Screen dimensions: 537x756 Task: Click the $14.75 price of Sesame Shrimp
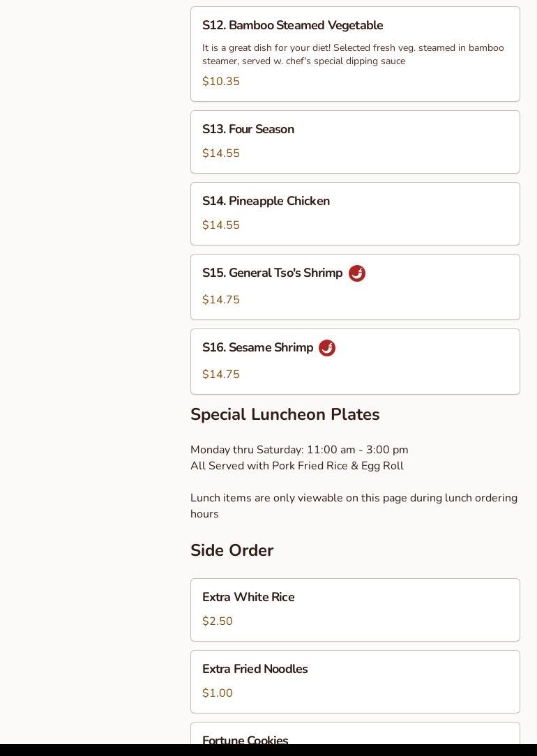coord(221,375)
